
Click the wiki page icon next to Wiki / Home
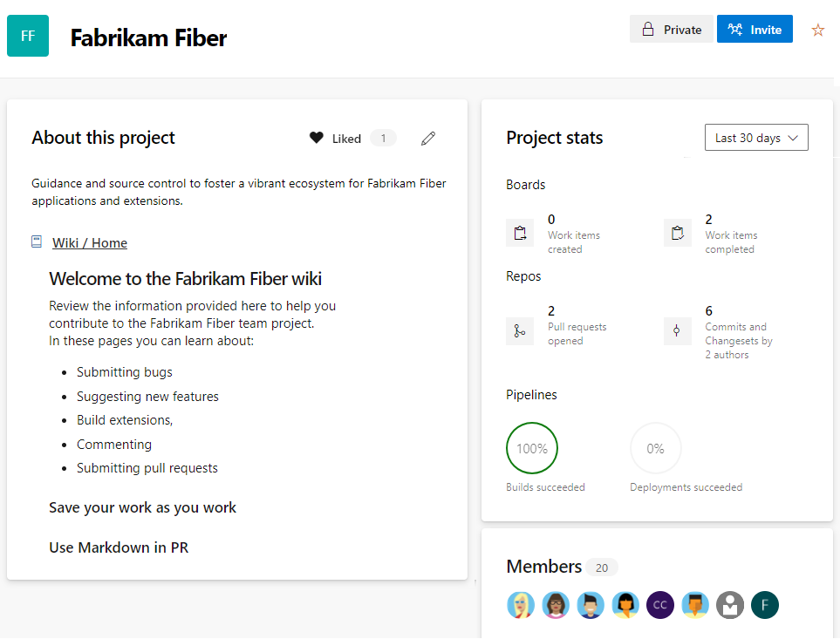(x=34, y=241)
